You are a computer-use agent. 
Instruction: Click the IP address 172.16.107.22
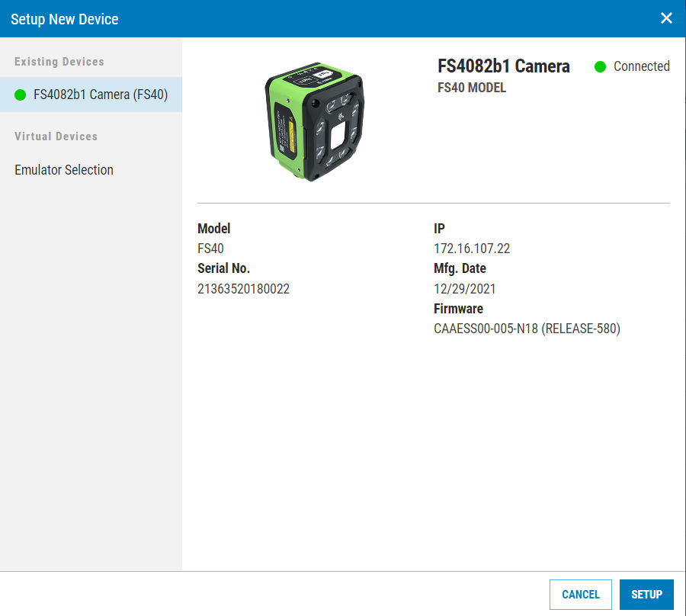[472, 249]
